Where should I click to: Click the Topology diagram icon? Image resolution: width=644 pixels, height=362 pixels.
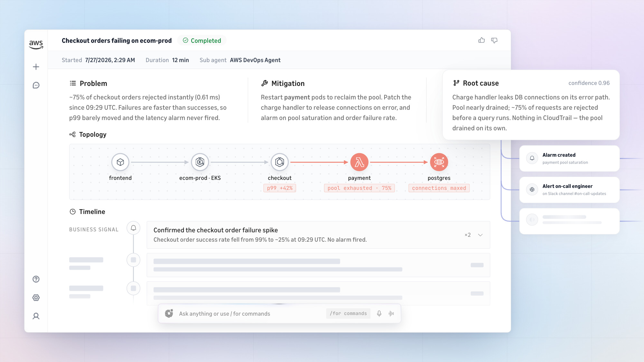tap(72, 135)
